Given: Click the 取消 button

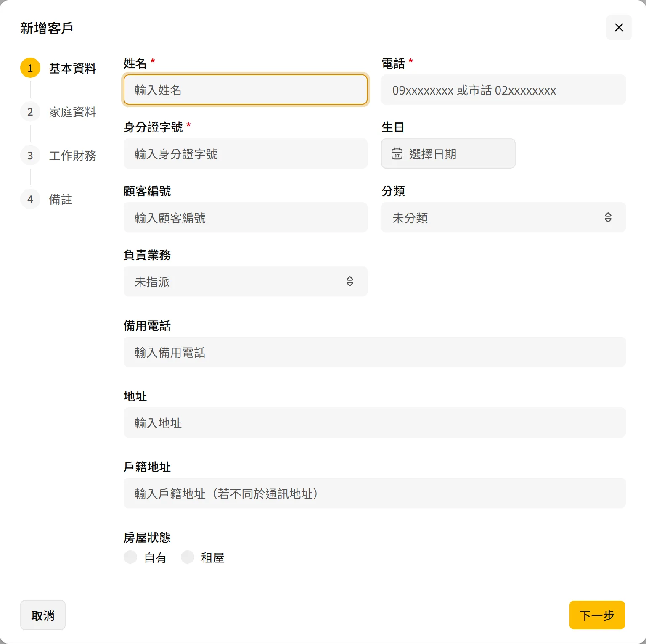Looking at the screenshot, I should 43,615.
